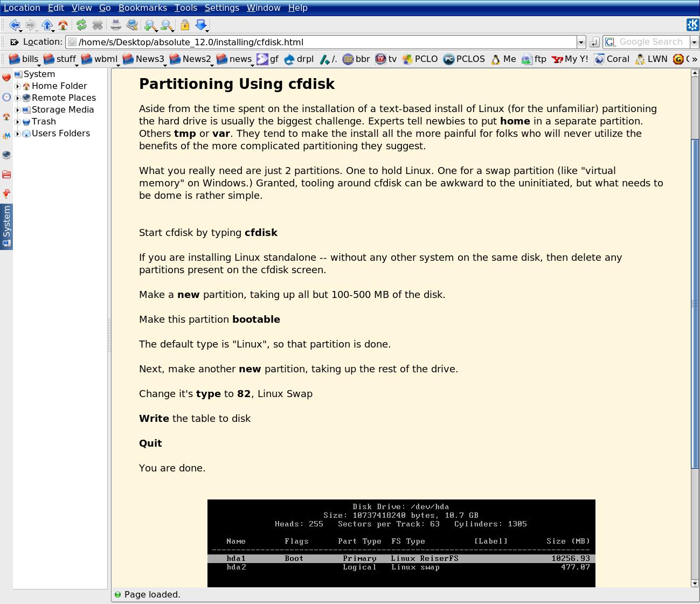The width and height of the screenshot is (700, 604).
Task: Expand the Remote Places tree node
Action: (18, 98)
